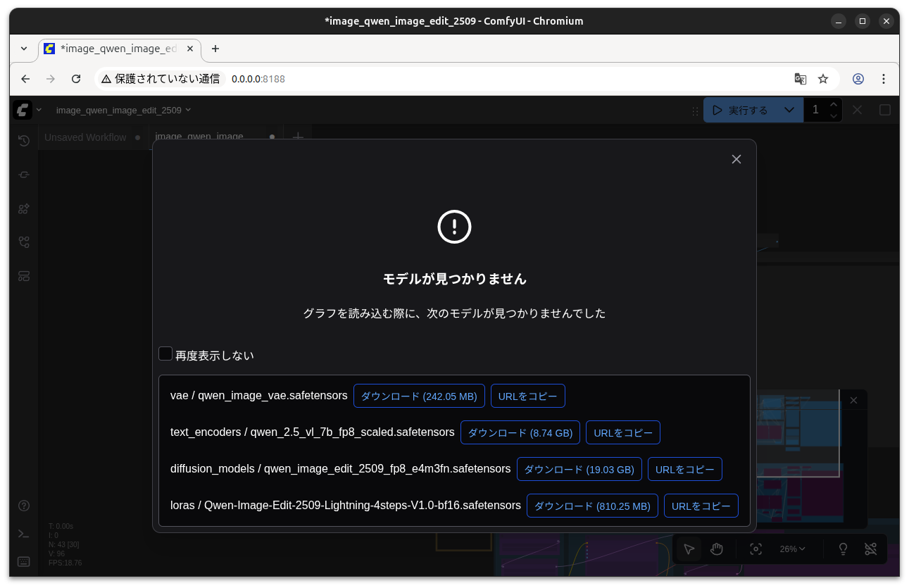Open the workflows sidebar icon

[x=24, y=242]
